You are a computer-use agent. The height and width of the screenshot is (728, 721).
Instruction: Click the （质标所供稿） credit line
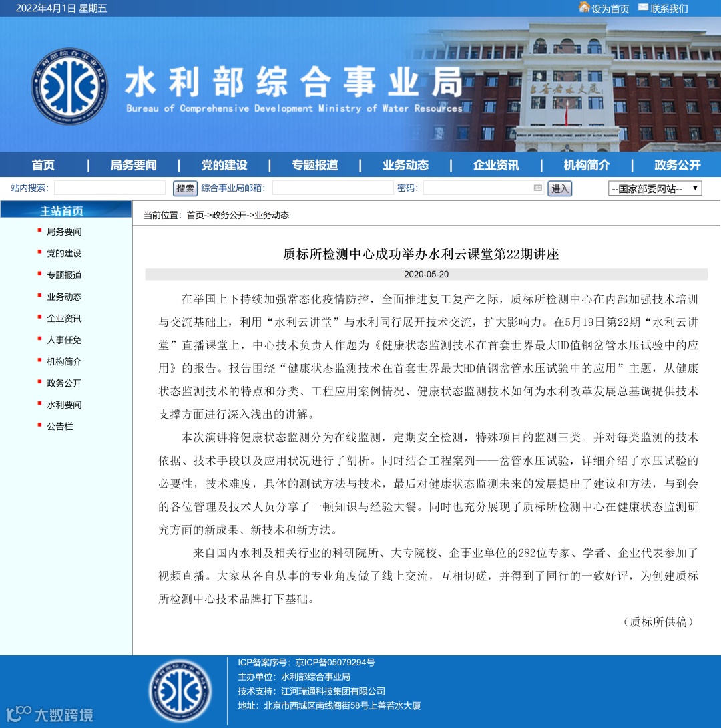[658, 622]
